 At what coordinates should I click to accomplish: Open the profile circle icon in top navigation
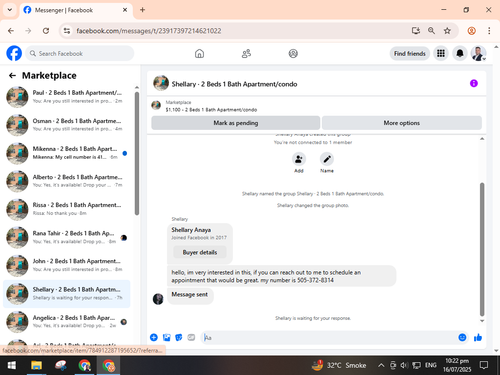coord(293,53)
